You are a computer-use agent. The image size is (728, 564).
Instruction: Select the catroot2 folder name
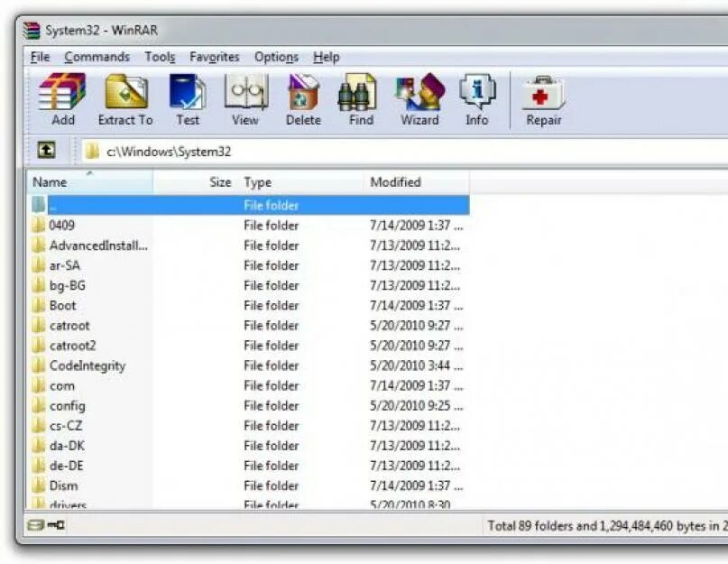tap(72, 346)
